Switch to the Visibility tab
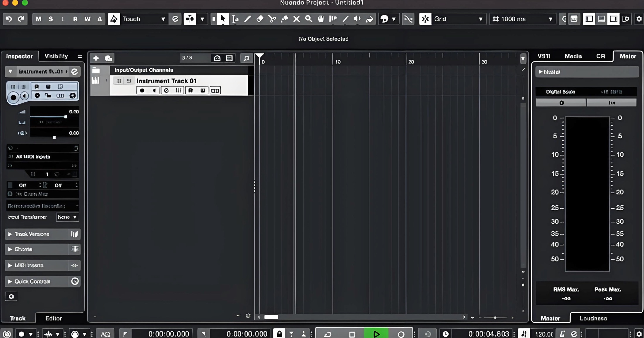 tap(56, 56)
